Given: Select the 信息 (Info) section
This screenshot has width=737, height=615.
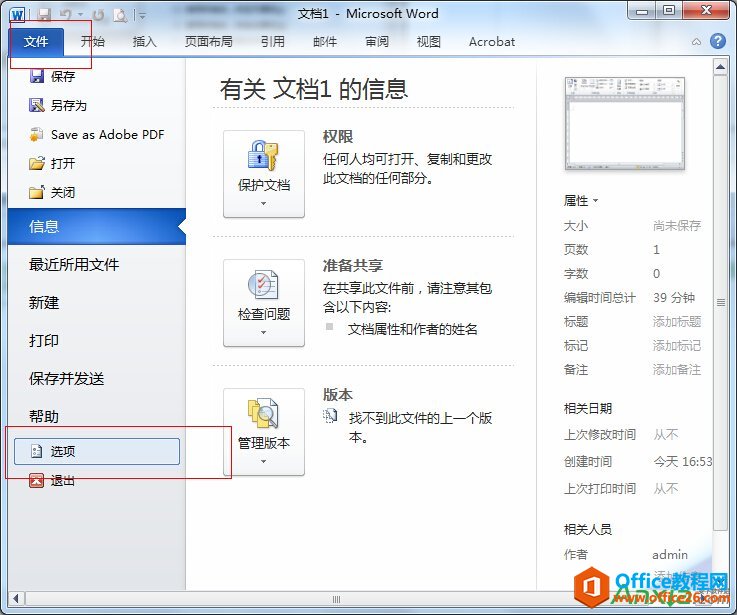Looking at the screenshot, I should (x=97, y=227).
